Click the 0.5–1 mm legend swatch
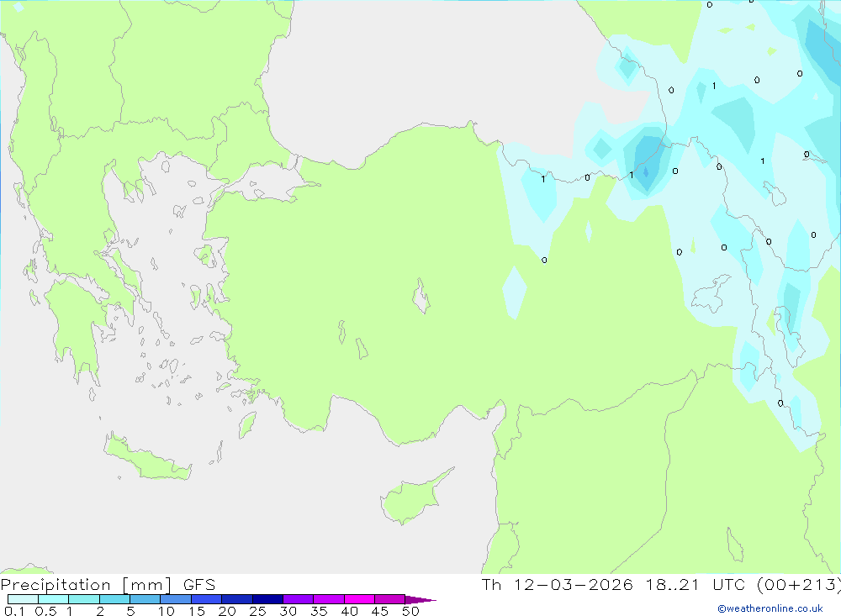Image resolution: width=841 pixels, height=616 pixels. click(54, 599)
